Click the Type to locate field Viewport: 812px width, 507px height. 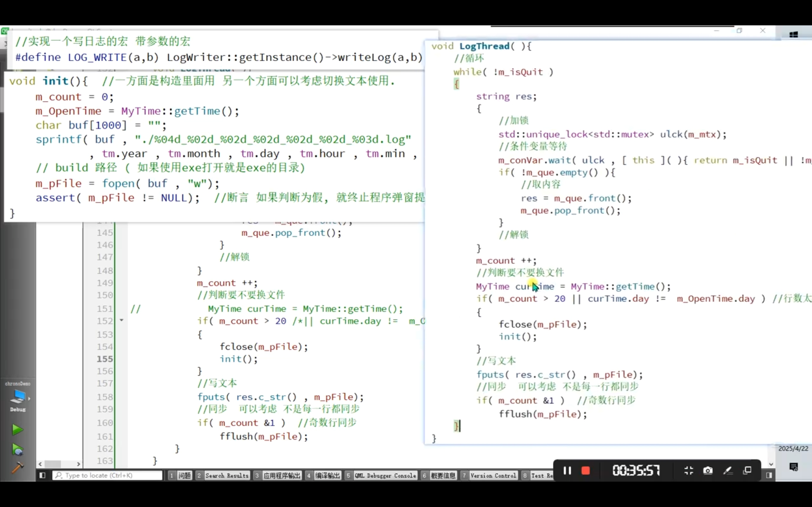[x=108, y=475]
